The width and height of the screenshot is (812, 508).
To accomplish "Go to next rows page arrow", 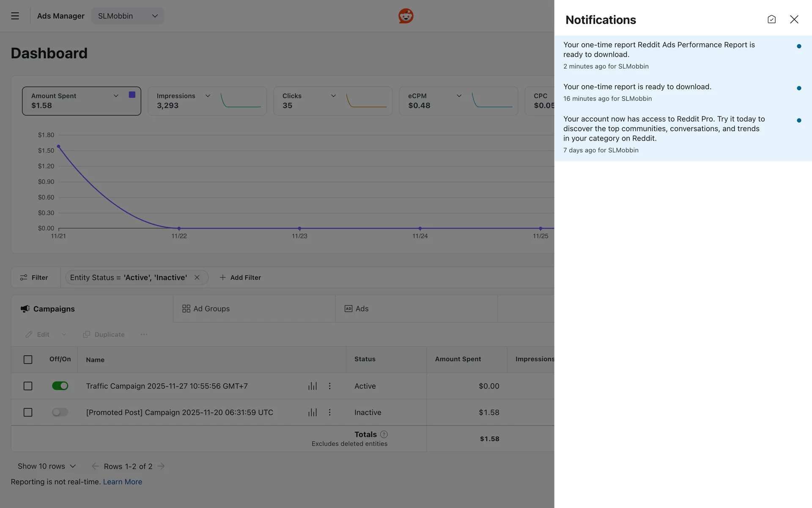I will click(x=161, y=466).
